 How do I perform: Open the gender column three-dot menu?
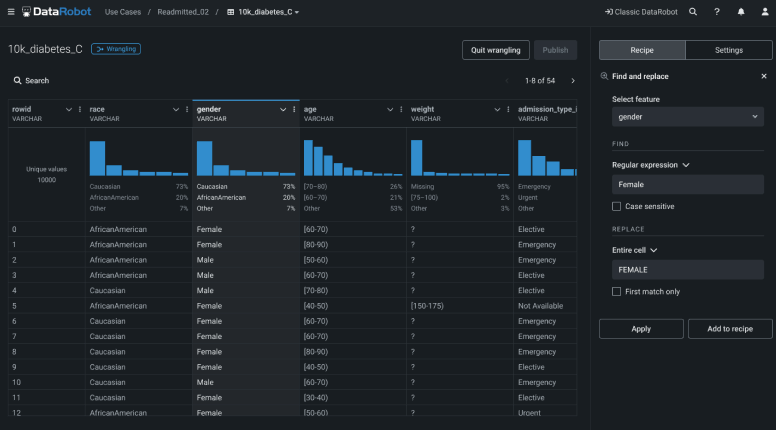[294, 109]
